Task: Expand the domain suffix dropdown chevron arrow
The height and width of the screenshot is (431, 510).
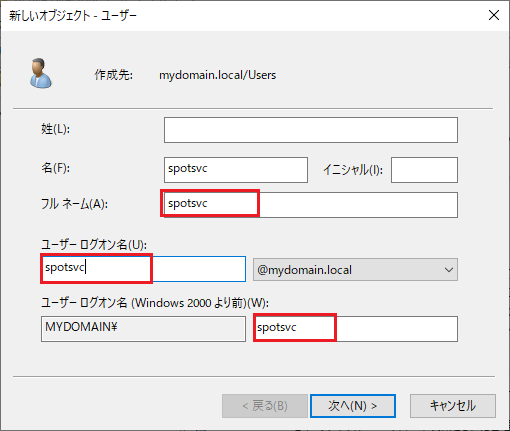Action: point(449,270)
